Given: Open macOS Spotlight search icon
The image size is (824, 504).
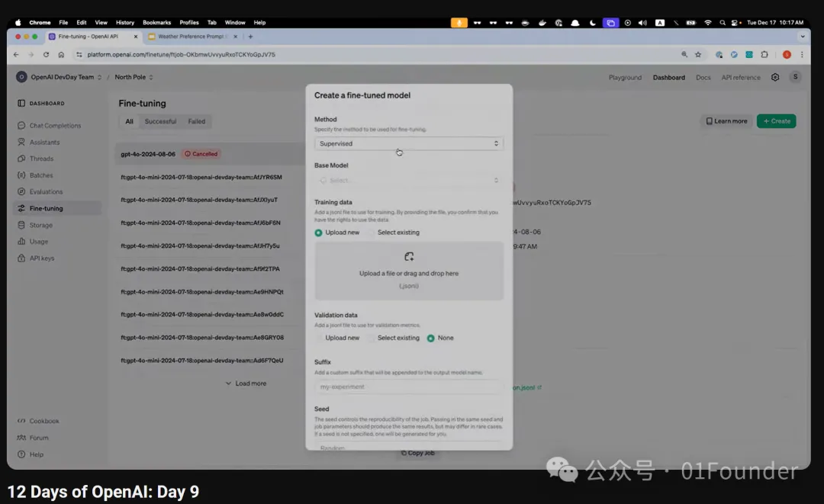Looking at the screenshot, I should tap(723, 23).
